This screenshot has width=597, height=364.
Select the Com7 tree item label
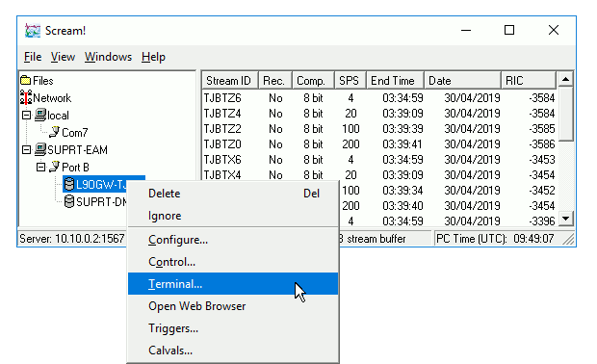click(x=75, y=133)
